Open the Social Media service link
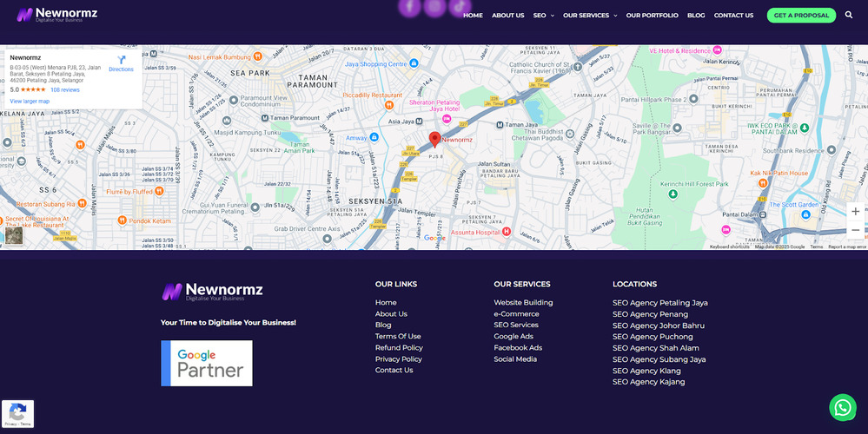The height and width of the screenshot is (434, 868). pyautogui.click(x=515, y=358)
